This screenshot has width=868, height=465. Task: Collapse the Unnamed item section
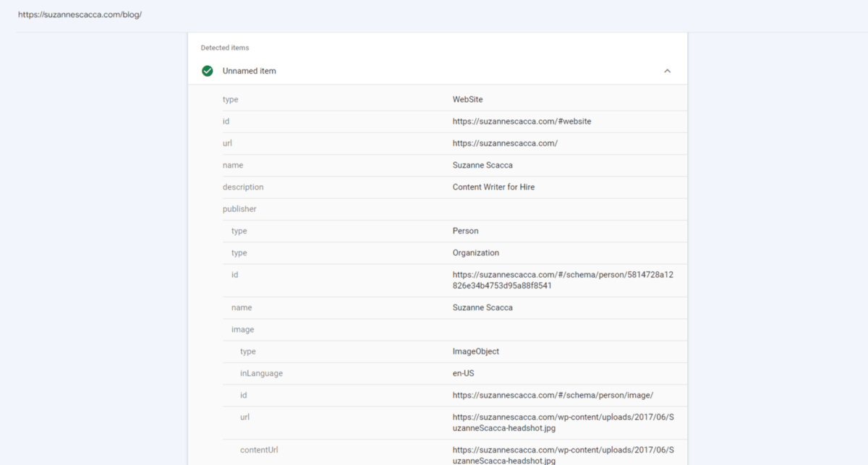point(667,71)
